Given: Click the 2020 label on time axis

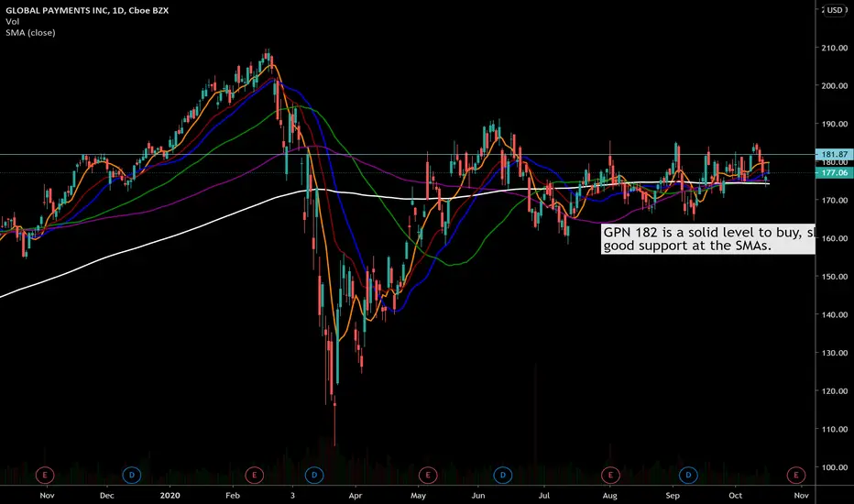Looking at the screenshot, I should 170,495.
